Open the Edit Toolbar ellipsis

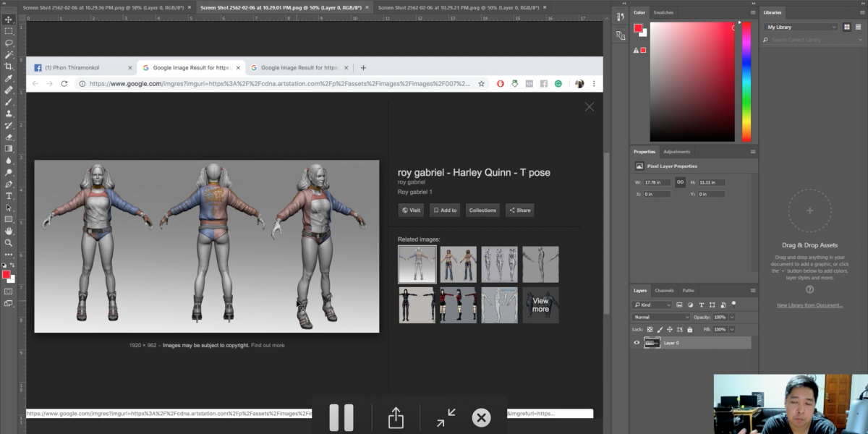pyautogui.click(x=9, y=255)
